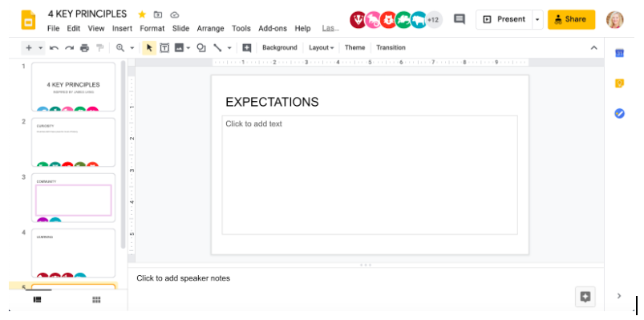Click the Background button
The image size is (644, 320).
(280, 47)
